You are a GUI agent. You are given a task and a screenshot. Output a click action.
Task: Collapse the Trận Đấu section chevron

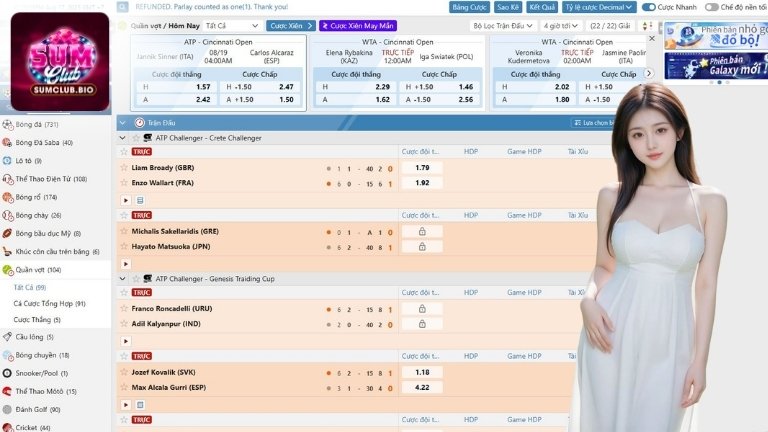pyautogui.click(x=122, y=123)
